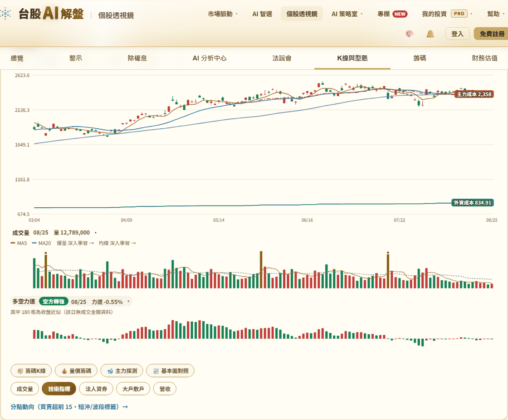Toggle the 法人資券 indicator chip
This screenshot has width=508, height=420.
(96, 389)
